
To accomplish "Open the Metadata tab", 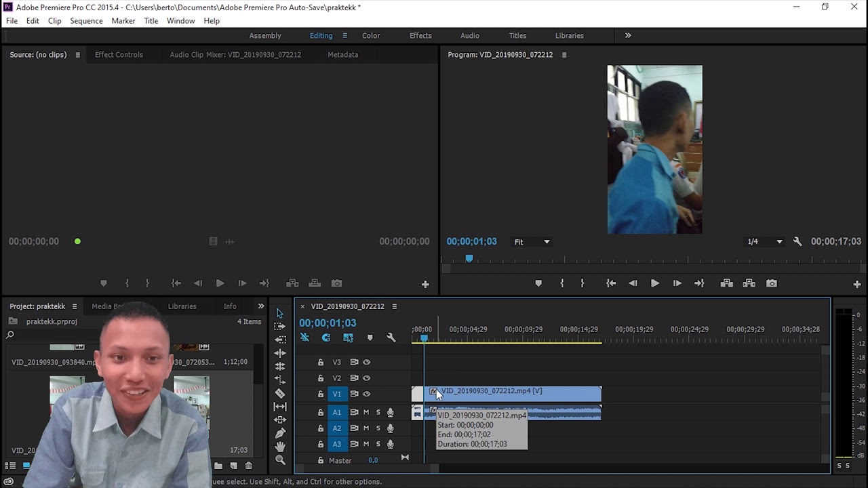I will click(x=342, y=55).
